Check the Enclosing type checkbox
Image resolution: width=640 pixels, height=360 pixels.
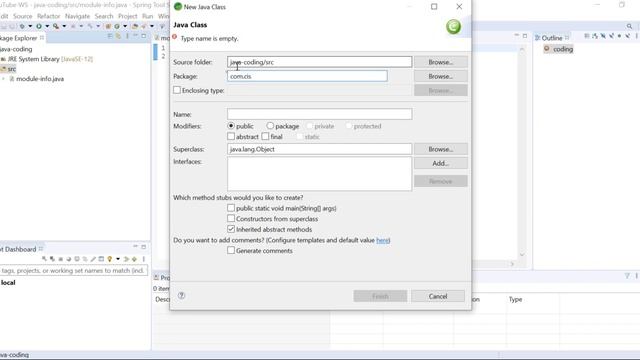177,90
